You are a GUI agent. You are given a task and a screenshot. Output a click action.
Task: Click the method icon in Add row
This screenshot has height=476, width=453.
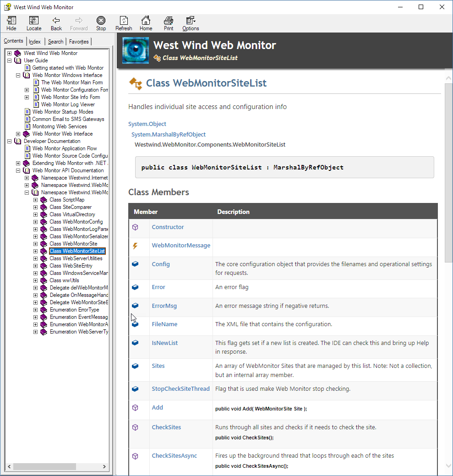point(135,408)
